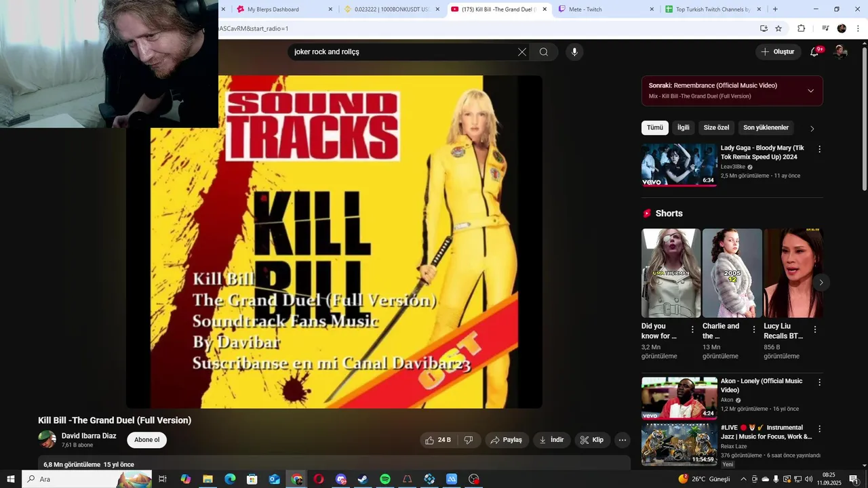
Task: Open Lady Gaga Bloody Mary video thumbnail
Action: click(x=679, y=165)
